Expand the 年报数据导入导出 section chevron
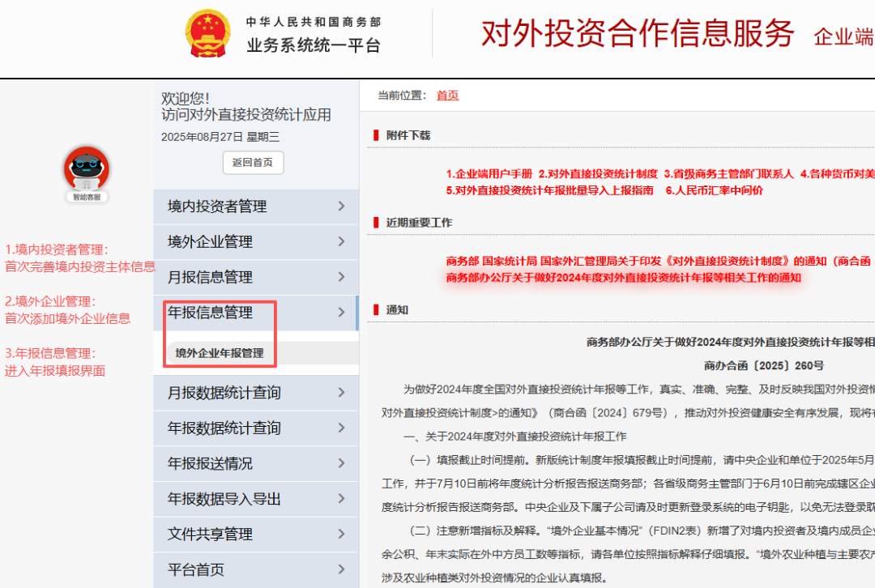This screenshot has height=588, width=875. click(344, 498)
